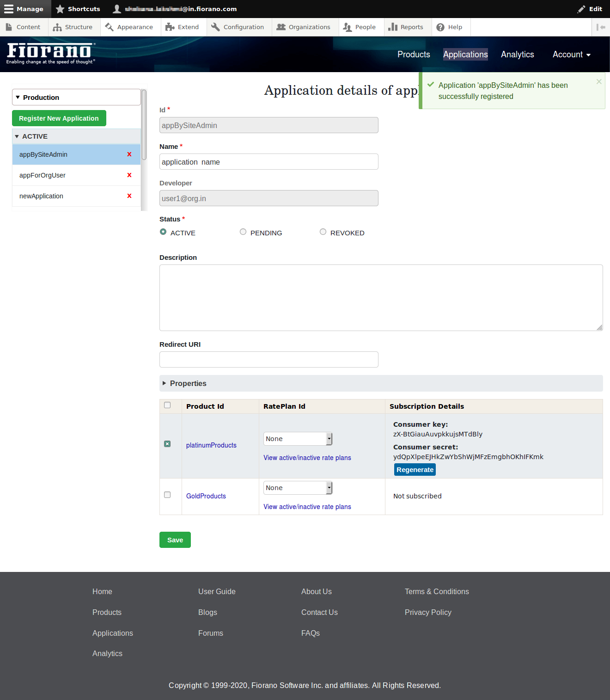Select the PENDING status radio button

243,232
